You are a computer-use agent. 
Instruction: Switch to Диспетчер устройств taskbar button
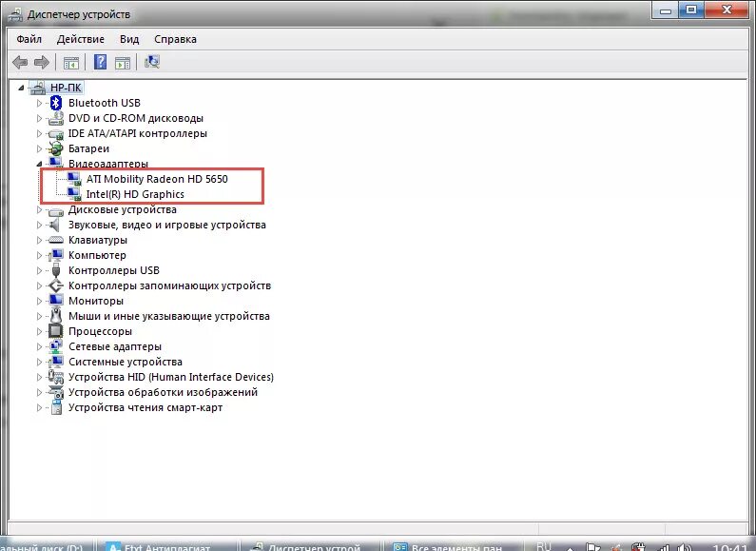310,546
